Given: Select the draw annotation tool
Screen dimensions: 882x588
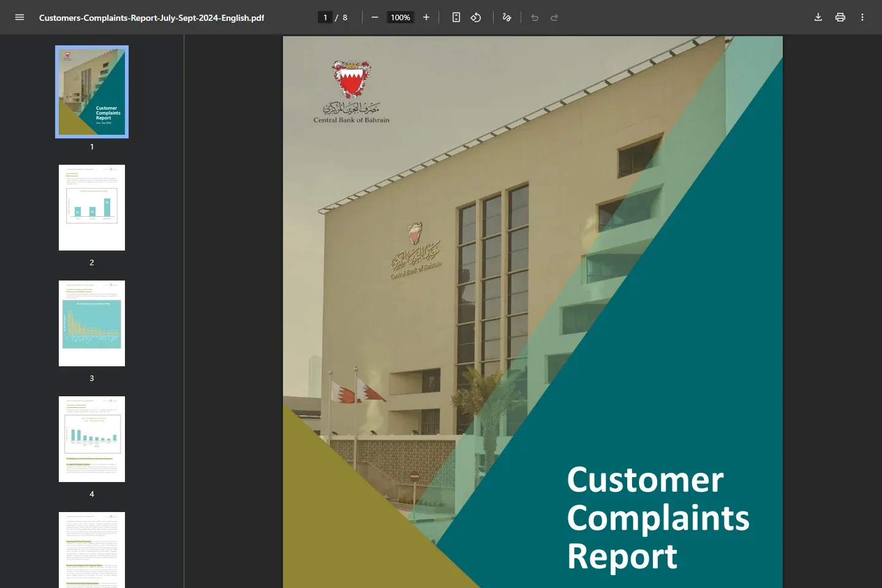Looking at the screenshot, I should (507, 17).
